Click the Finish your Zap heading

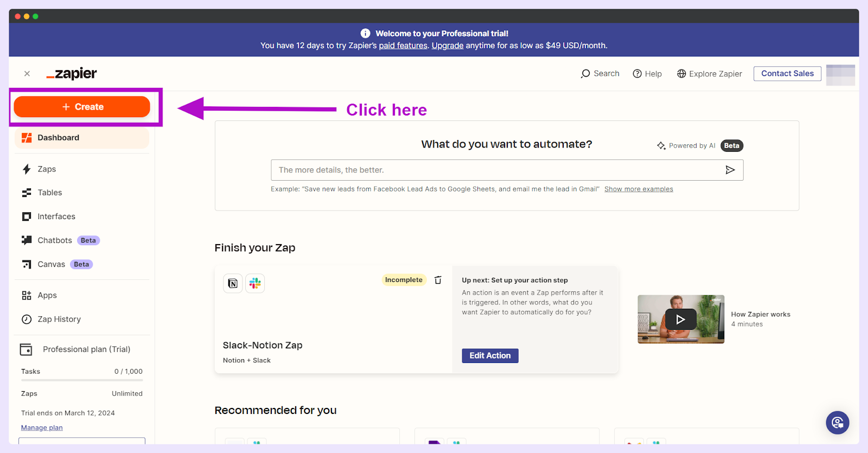click(255, 248)
